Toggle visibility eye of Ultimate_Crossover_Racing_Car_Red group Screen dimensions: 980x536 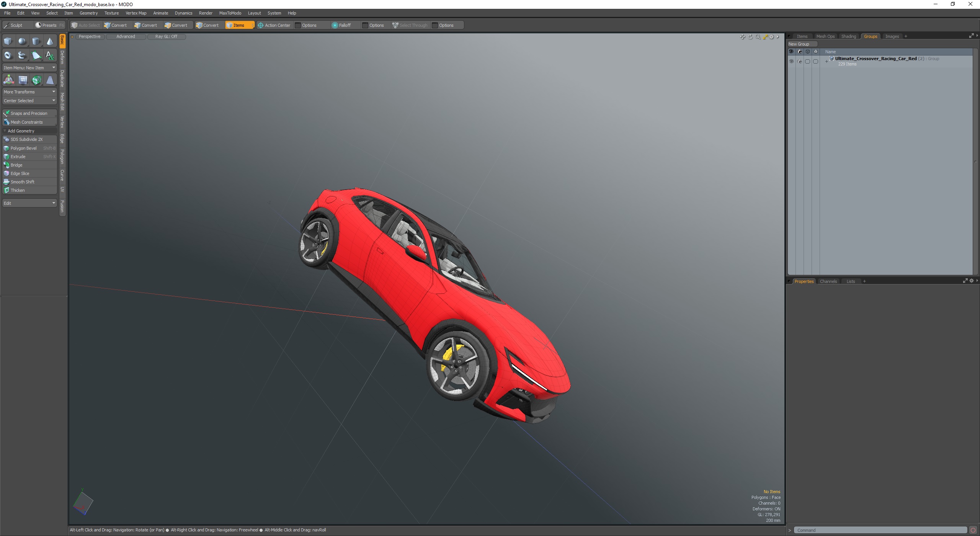tap(791, 61)
